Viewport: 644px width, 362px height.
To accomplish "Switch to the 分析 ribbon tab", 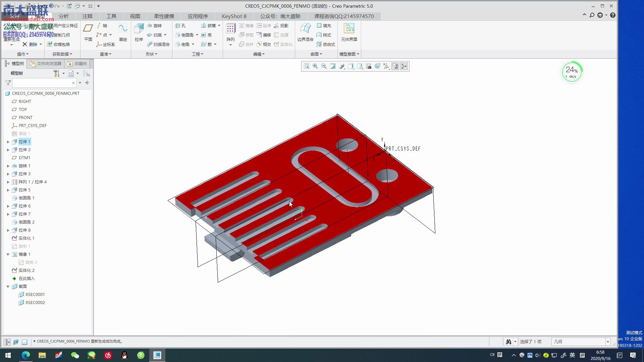I will coord(63,16).
